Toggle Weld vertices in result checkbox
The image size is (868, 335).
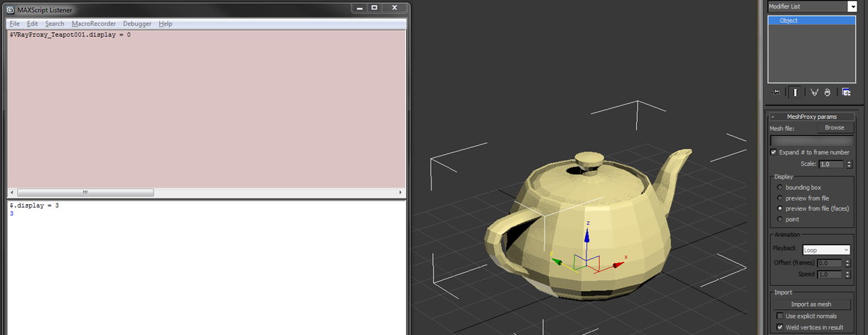(x=781, y=327)
